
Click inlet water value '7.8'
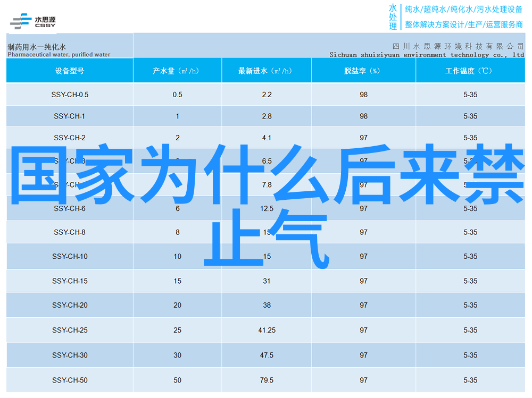(x=267, y=185)
